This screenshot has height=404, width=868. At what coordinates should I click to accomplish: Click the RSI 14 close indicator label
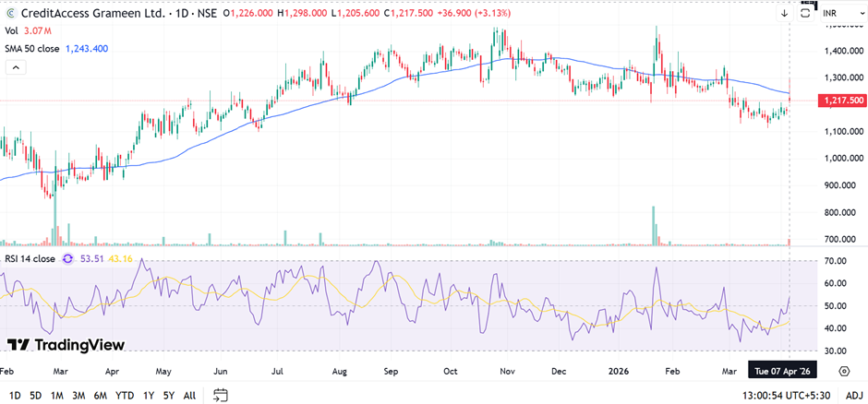pos(30,259)
